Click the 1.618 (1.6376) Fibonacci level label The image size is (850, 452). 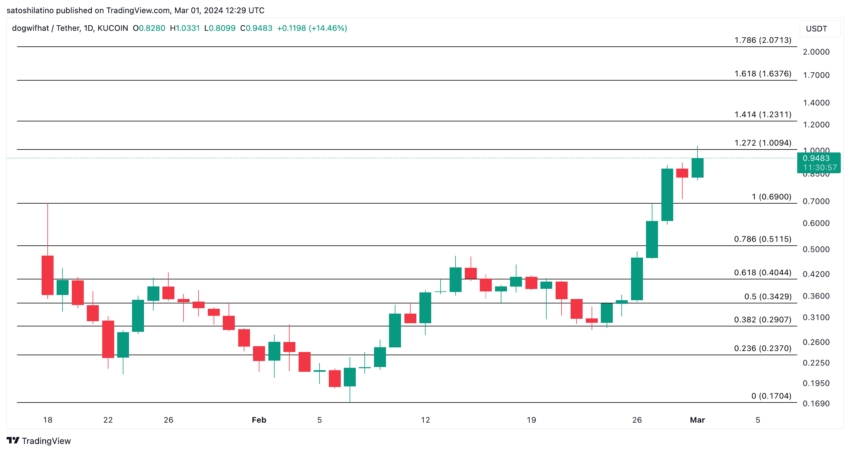pos(763,74)
